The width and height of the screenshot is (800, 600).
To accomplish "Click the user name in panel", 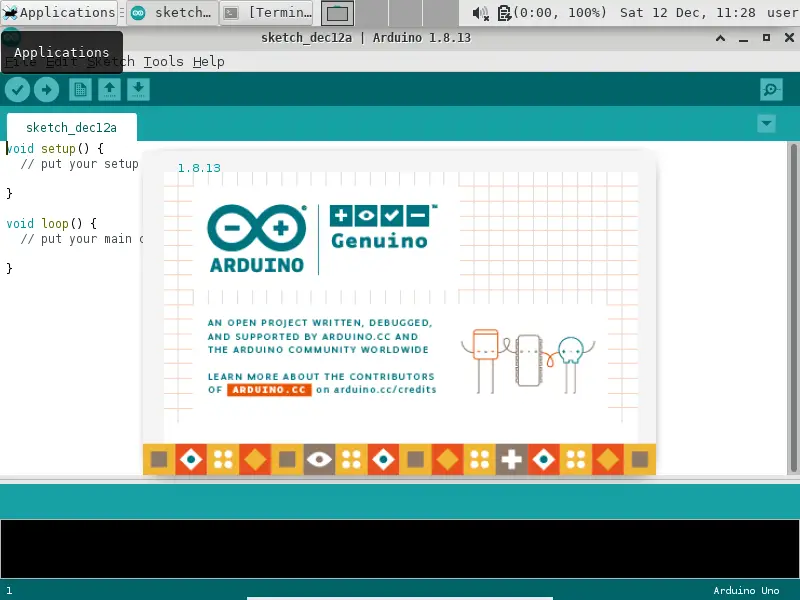I will pyautogui.click(x=783, y=12).
